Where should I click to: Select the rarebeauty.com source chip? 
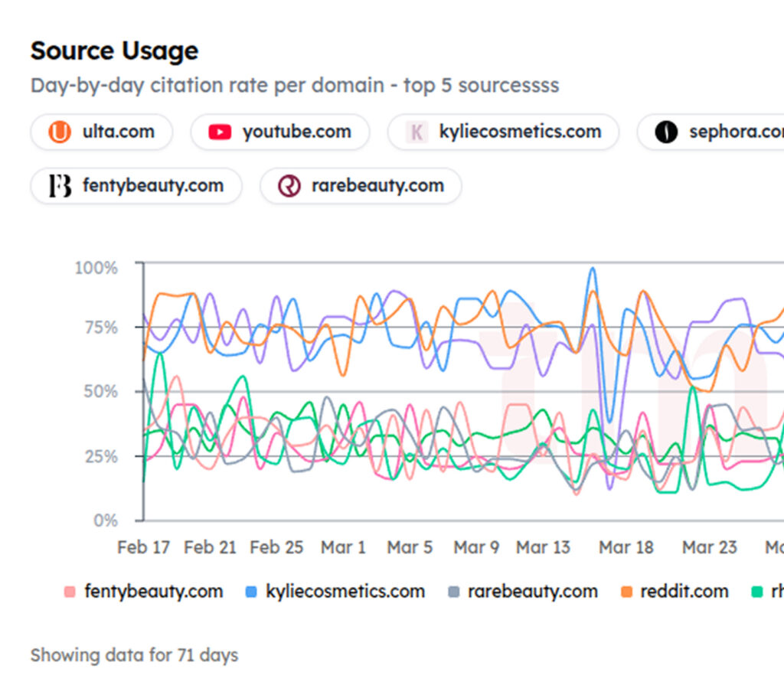coord(361,185)
